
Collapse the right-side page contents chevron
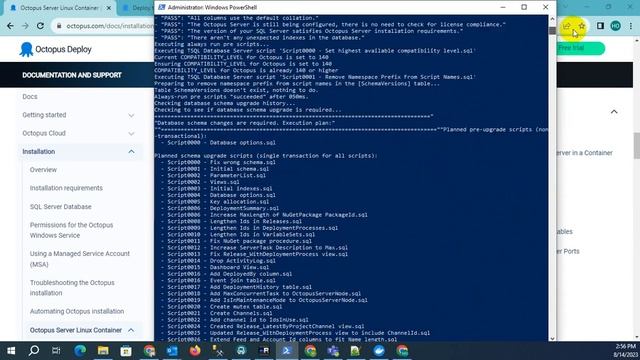tap(614, 112)
